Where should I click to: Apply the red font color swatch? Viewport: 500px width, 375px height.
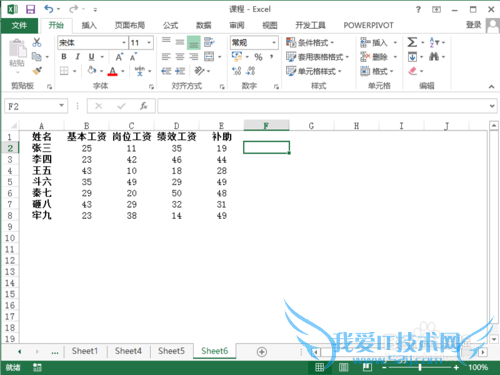(x=113, y=71)
